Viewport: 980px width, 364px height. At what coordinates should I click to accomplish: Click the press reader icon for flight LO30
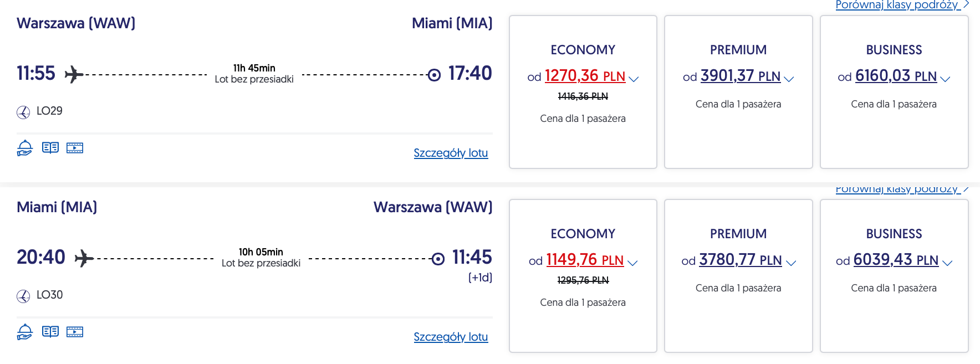pyautogui.click(x=50, y=332)
